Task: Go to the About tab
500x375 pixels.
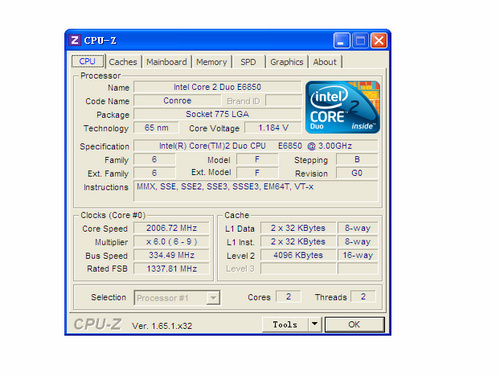Action: (325, 62)
